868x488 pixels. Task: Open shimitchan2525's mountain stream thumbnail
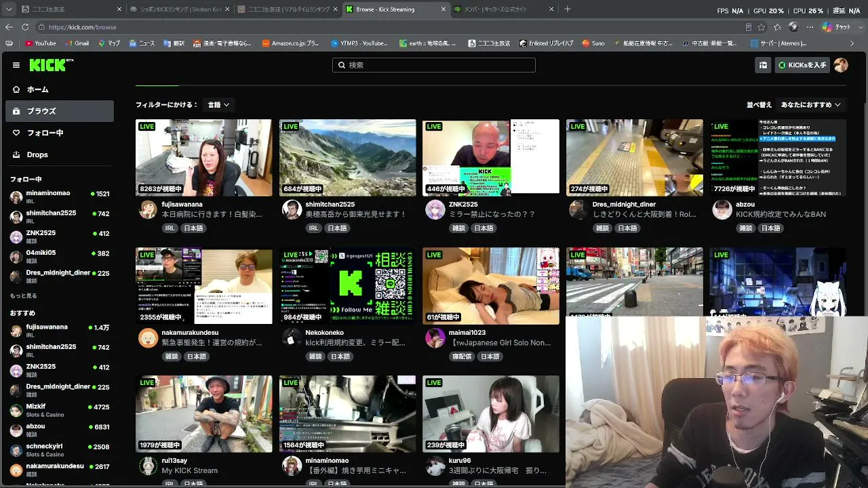click(348, 158)
